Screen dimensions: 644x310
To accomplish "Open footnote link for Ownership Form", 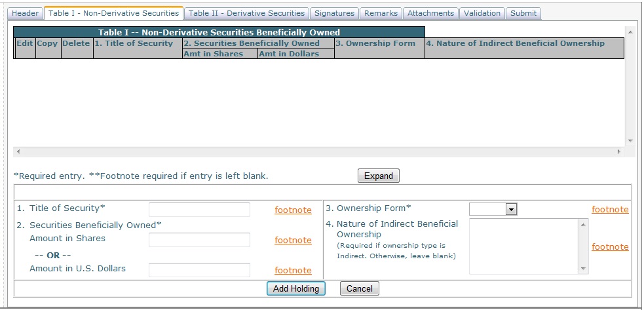I will 610,210.
